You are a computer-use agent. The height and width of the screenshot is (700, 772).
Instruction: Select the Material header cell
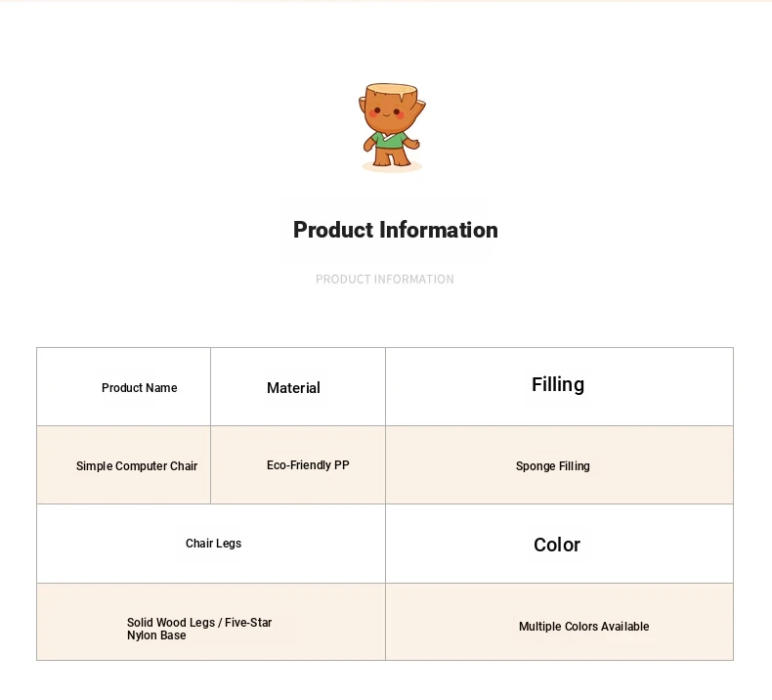[x=298, y=387]
